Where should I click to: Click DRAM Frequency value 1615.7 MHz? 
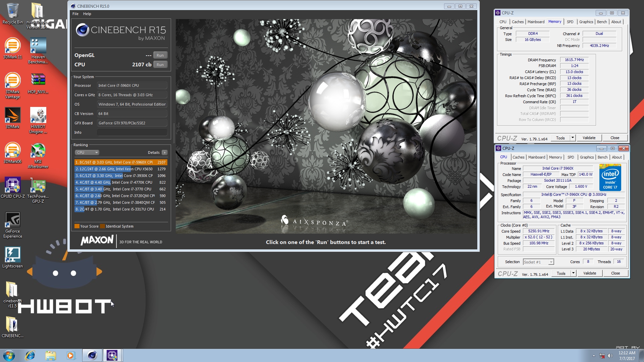574,60
